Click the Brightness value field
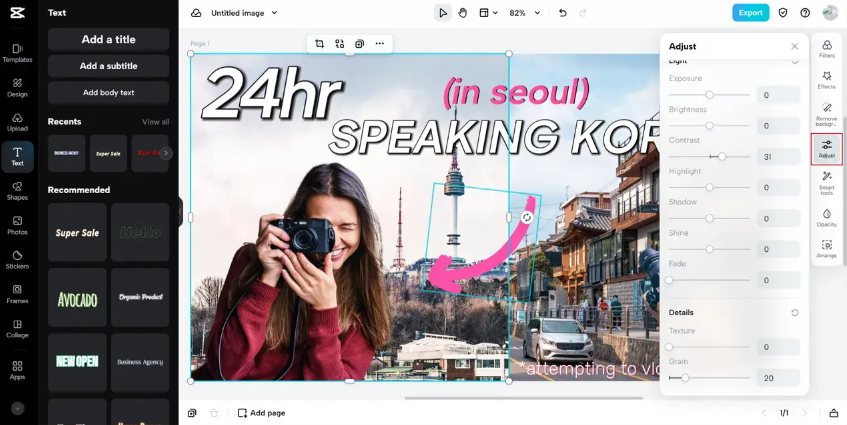 [778, 126]
